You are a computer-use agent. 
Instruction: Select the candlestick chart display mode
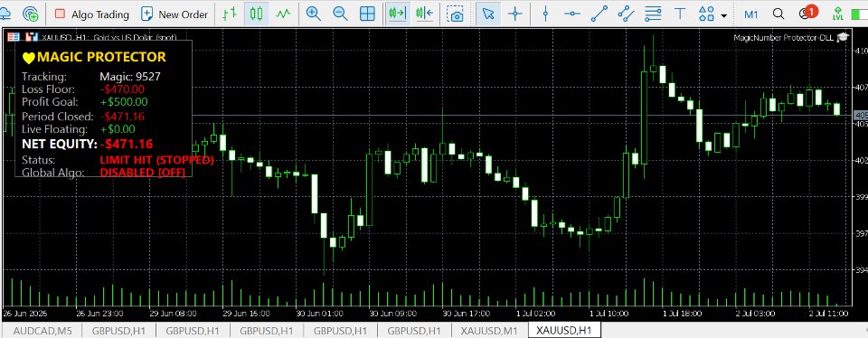255,14
